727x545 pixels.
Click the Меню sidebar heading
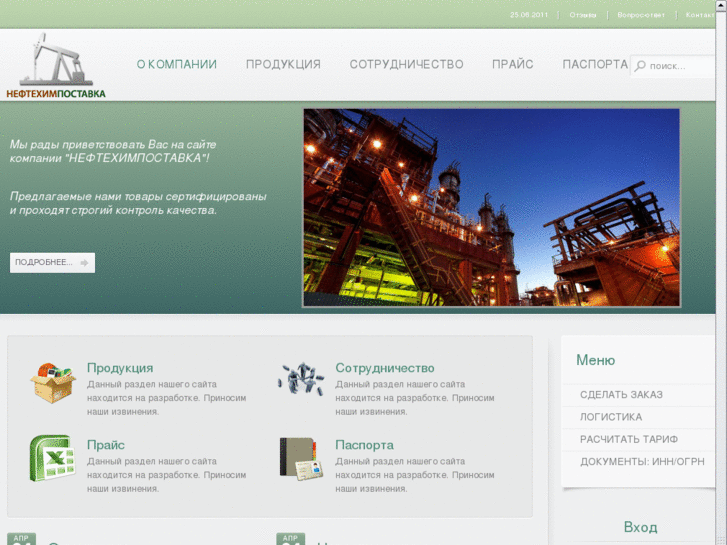click(x=596, y=360)
